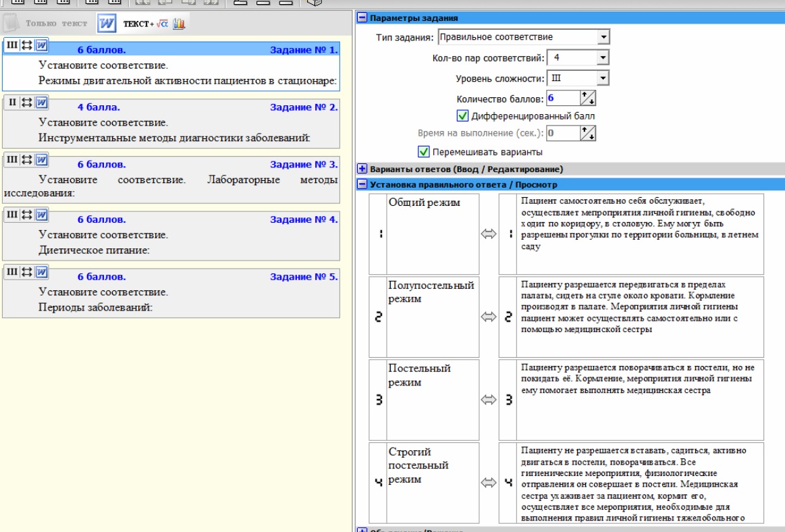Click description 'Пациенту разрешается передвигаться в пределах палаты'
This screenshot has height=532, width=785.
[x=640, y=317]
